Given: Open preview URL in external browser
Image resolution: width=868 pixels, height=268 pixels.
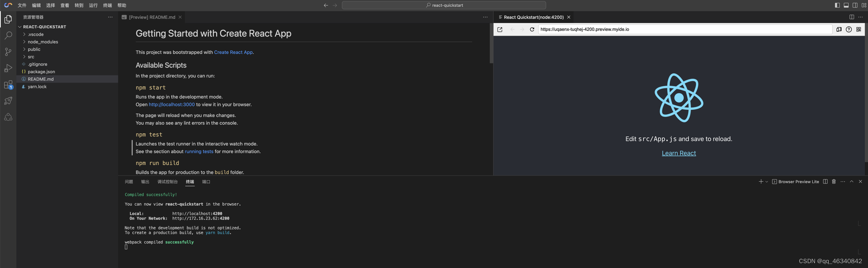Looking at the screenshot, I should click(500, 29).
